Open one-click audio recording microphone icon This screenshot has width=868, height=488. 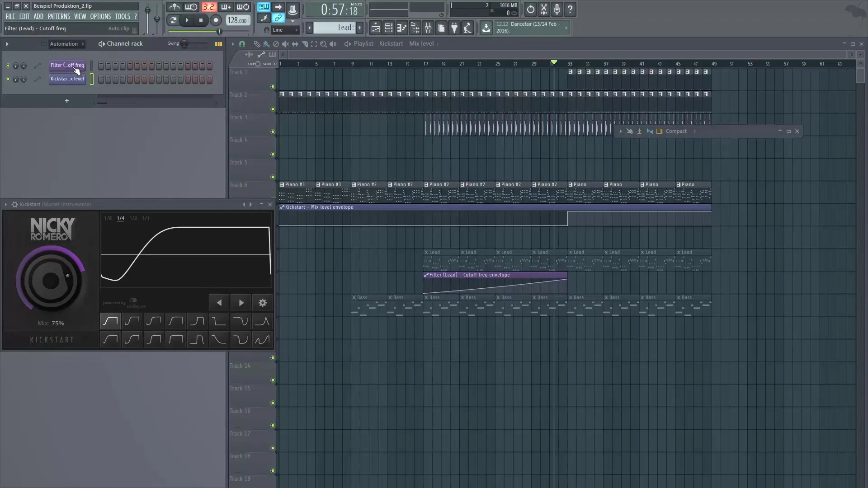pyautogui.click(x=557, y=9)
